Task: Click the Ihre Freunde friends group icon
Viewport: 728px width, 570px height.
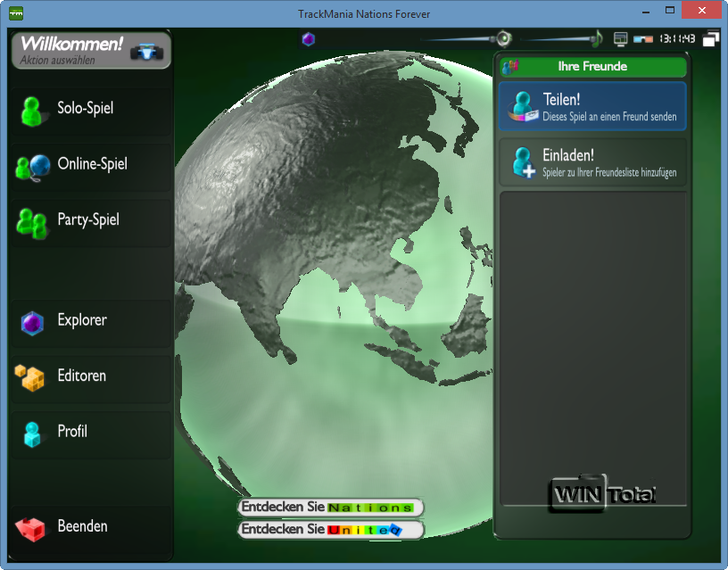Action: coord(510,67)
